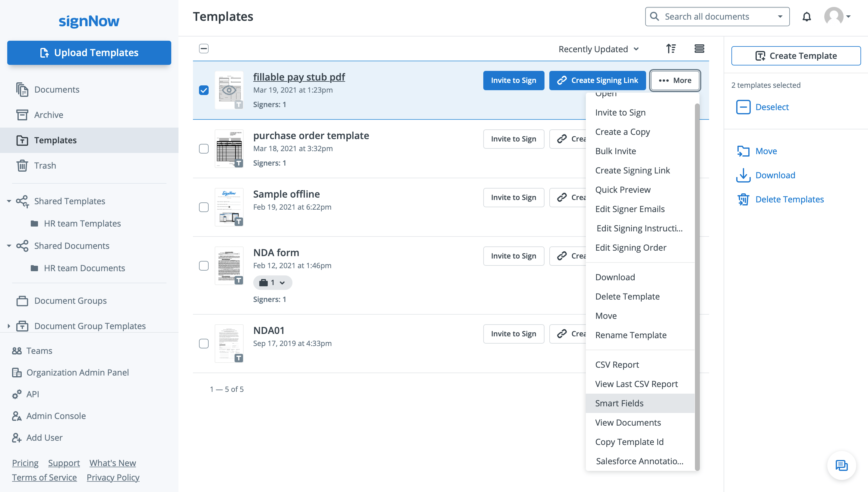Select Smart Fields from context menu
Image resolution: width=868 pixels, height=492 pixels.
[x=619, y=403]
